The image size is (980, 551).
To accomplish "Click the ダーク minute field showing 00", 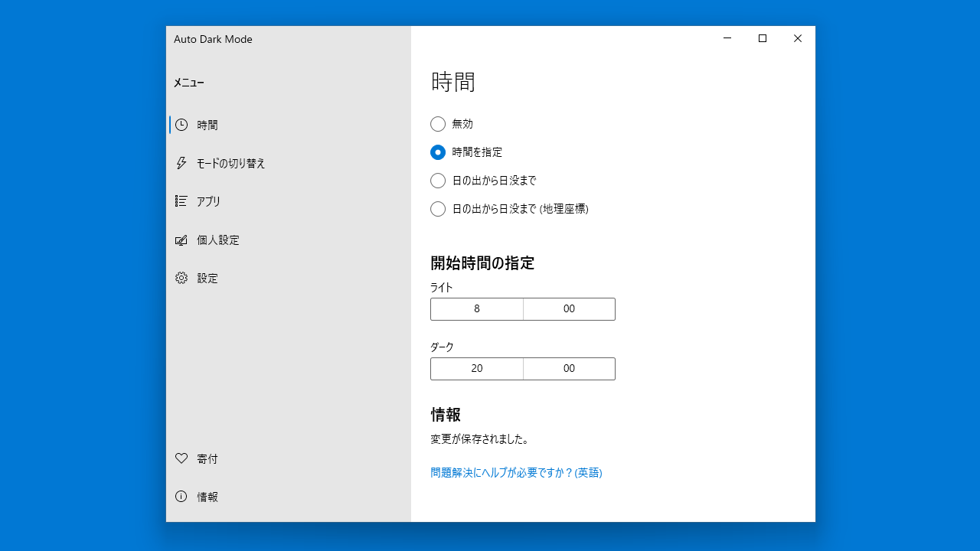I will pyautogui.click(x=569, y=369).
